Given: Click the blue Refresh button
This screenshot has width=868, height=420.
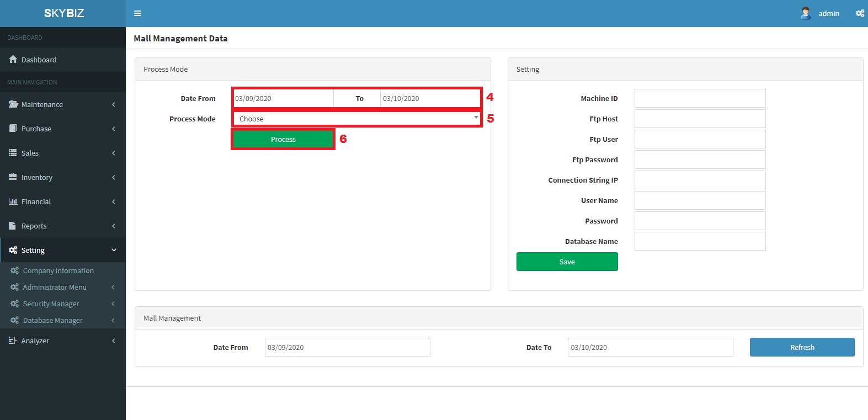Looking at the screenshot, I should tap(802, 347).
